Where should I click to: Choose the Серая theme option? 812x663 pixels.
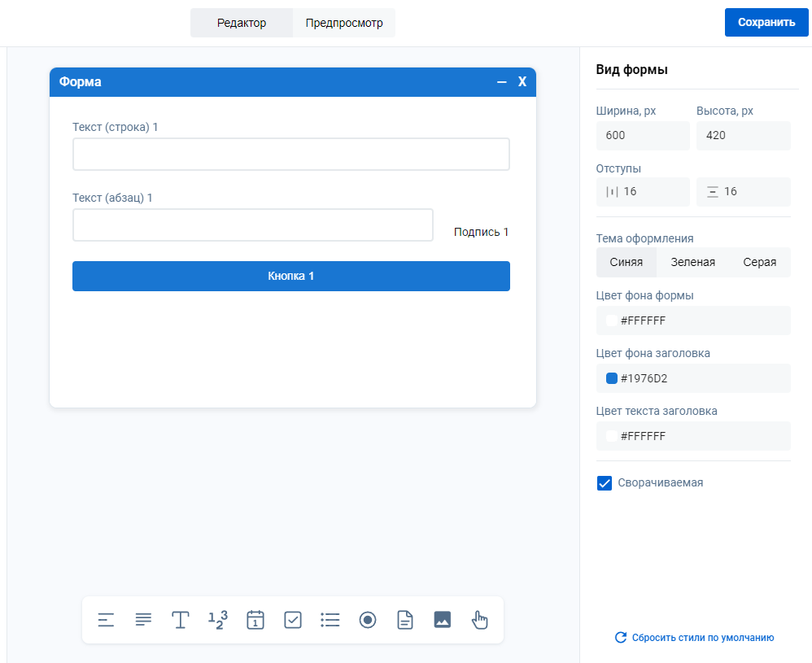tap(759, 262)
